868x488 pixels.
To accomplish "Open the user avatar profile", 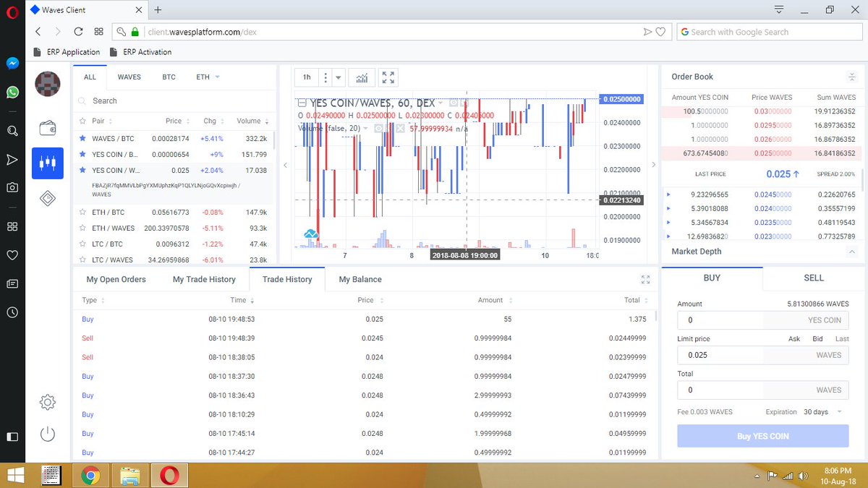I will 48,85.
